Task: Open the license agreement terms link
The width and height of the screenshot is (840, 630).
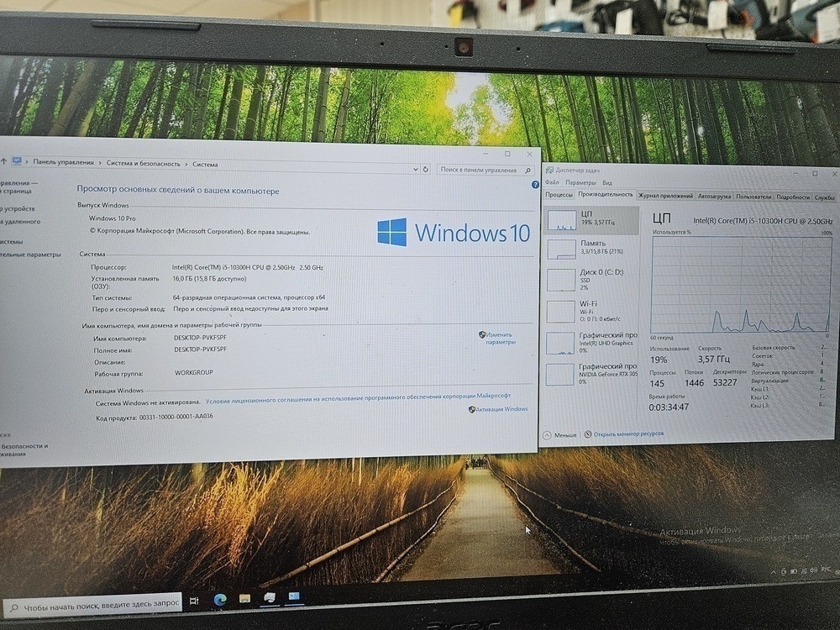Action: [358, 398]
